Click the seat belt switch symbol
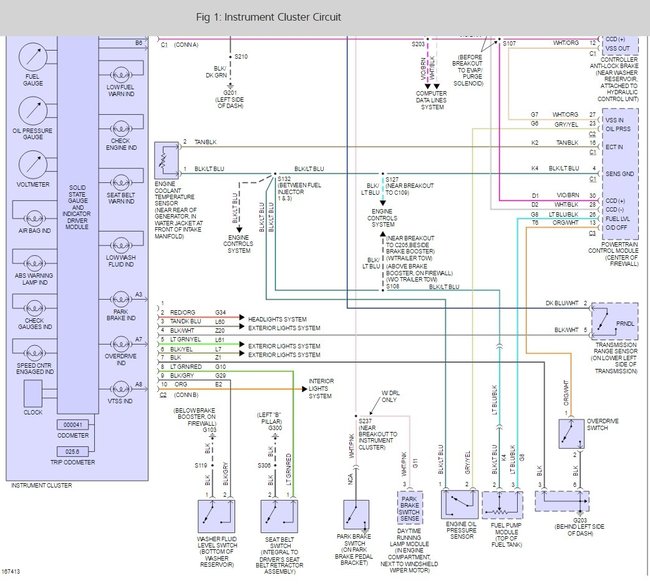This screenshot has height=588, width=650. coord(279,516)
